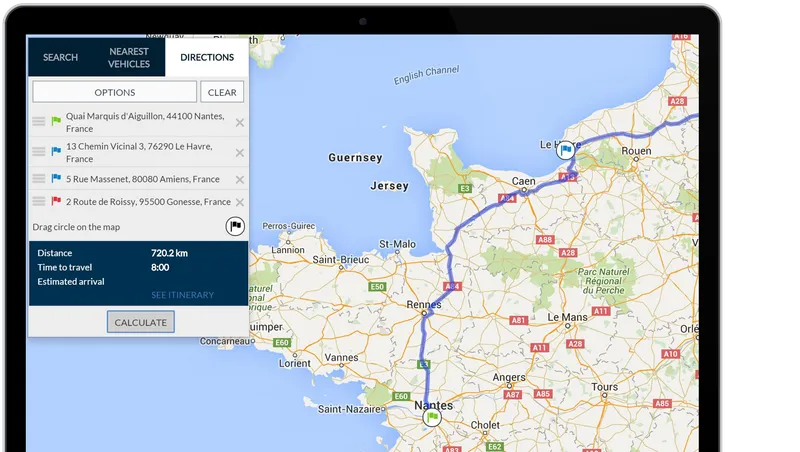Screen dimensions: 800x452
Task: Click the St-Malo label on map
Action: (x=397, y=244)
